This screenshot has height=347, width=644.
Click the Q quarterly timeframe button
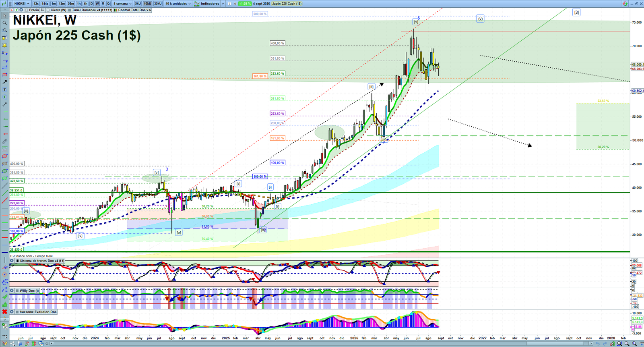point(108,4)
